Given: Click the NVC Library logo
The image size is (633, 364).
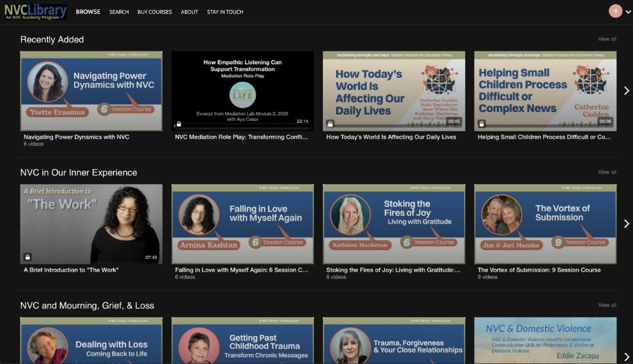Looking at the screenshot, I should click(35, 11).
